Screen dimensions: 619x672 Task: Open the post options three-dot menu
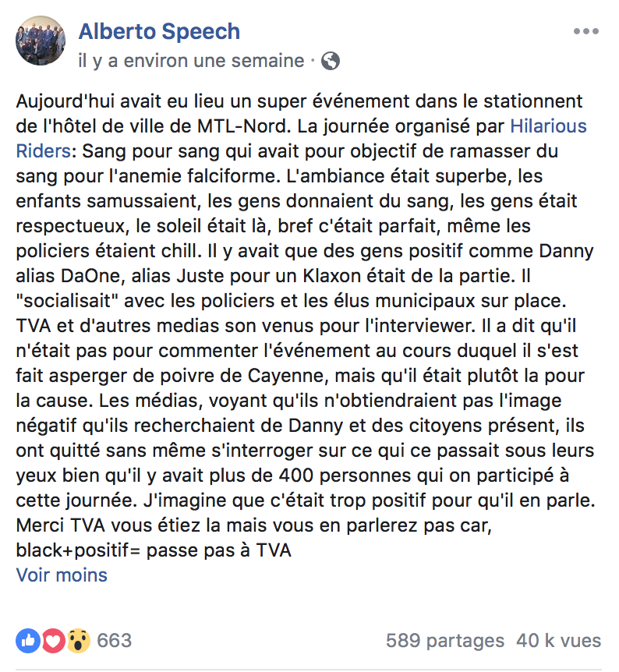tap(585, 32)
